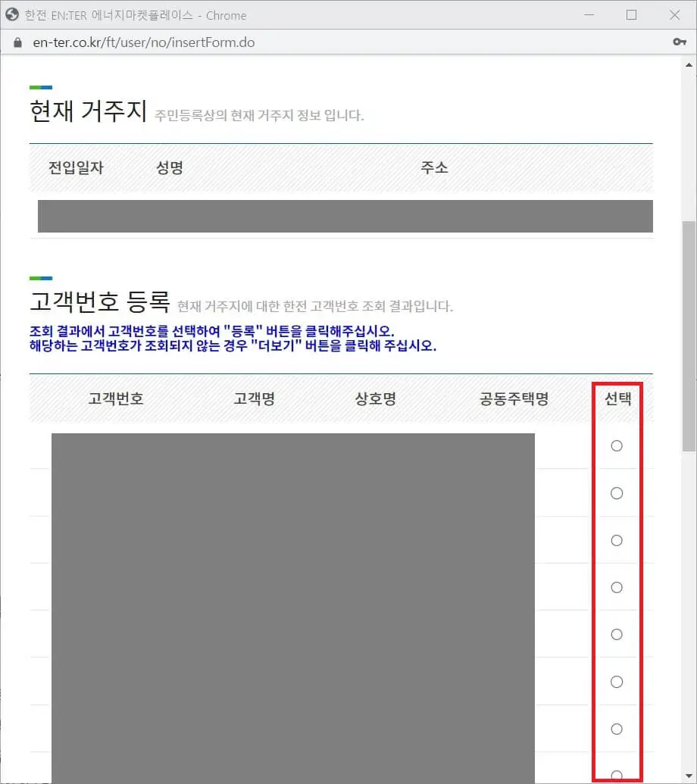Select the sixth customer selection radio button
The height and width of the screenshot is (784, 697).
click(617, 682)
